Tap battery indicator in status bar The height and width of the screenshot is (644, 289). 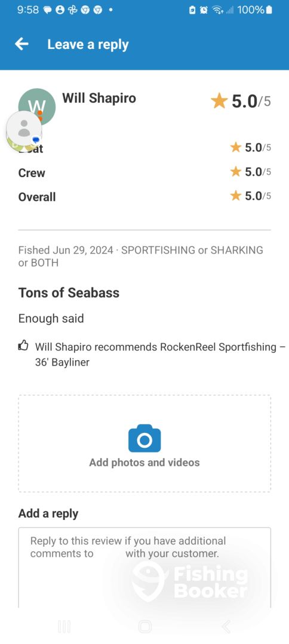tap(269, 10)
